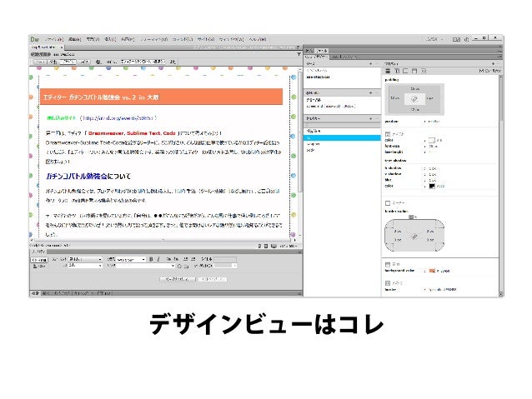Edit the font-size value
532x399 pixels.
click(x=433, y=147)
